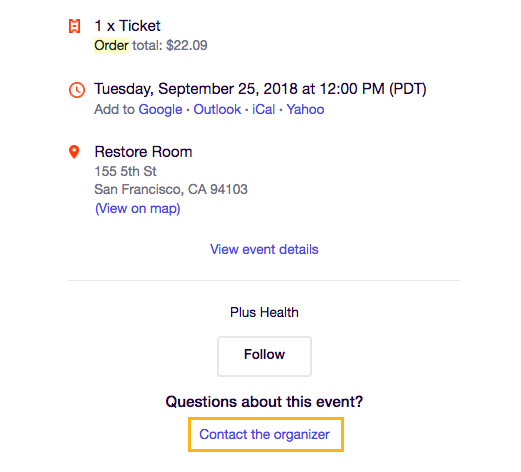Image resolution: width=521 pixels, height=472 pixels.
Task: Open the View on map link
Action: (138, 209)
